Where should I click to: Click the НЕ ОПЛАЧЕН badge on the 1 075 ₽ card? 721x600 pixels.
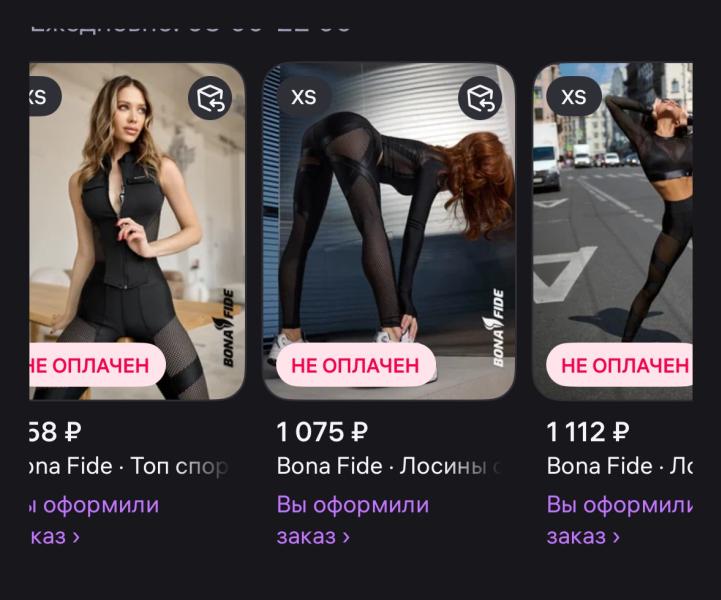click(x=355, y=365)
